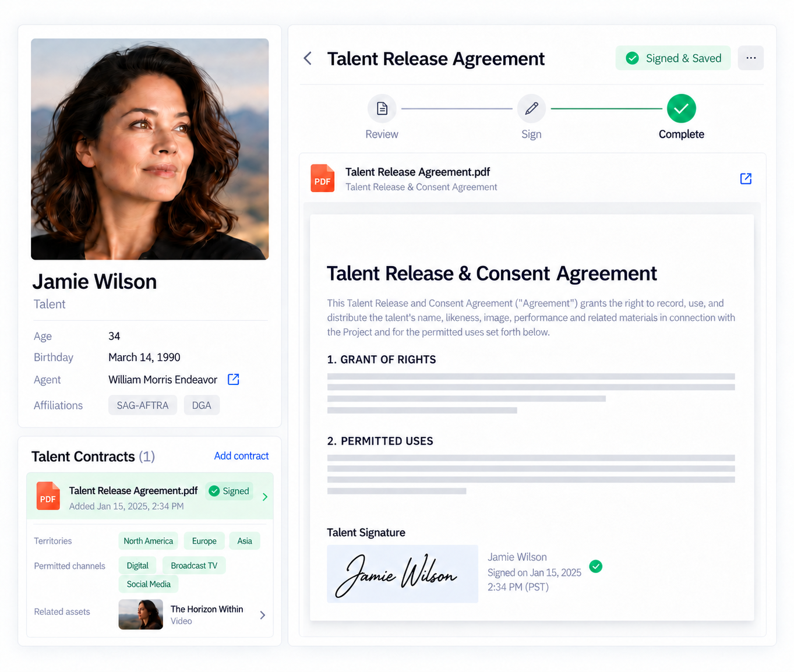Click the Signed badge on contract row
Image resolution: width=794 pixels, height=672 pixels.
pyautogui.click(x=229, y=491)
